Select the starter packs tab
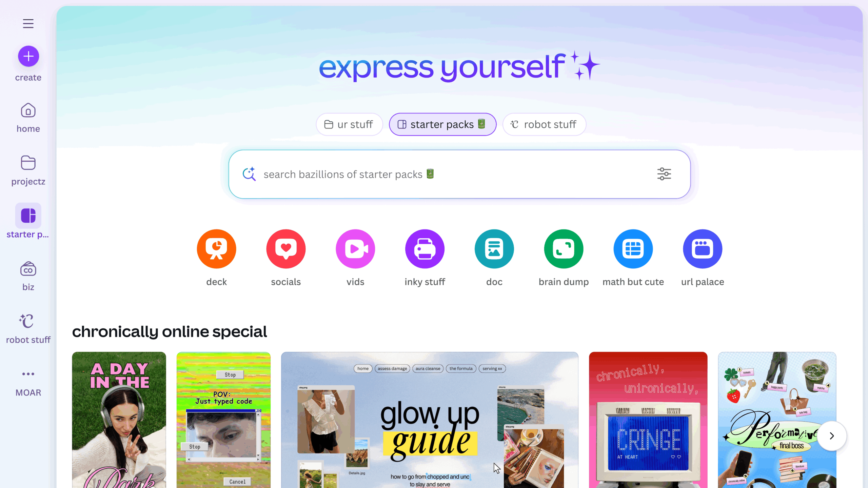 tap(442, 124)
